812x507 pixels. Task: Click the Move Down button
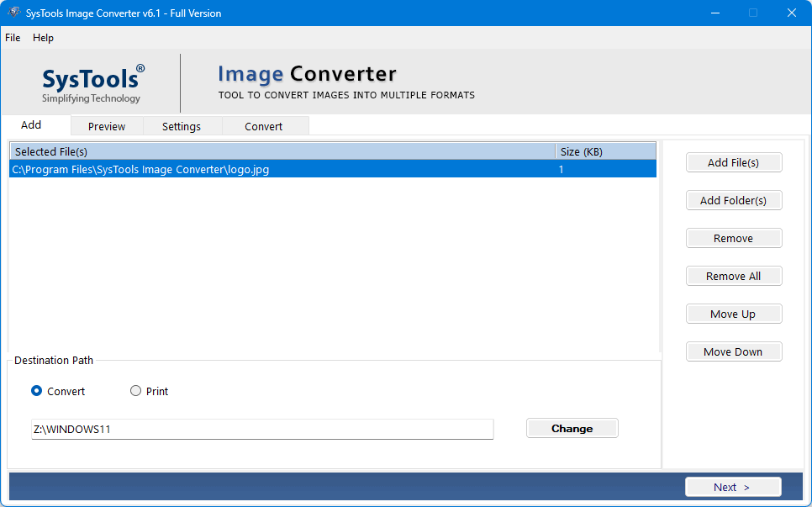tap(734, 351)
